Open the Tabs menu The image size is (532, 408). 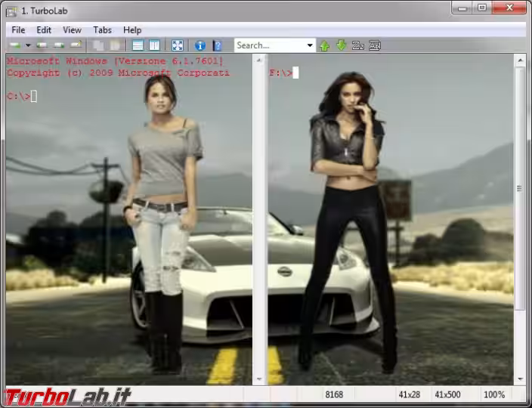(102, 30)
